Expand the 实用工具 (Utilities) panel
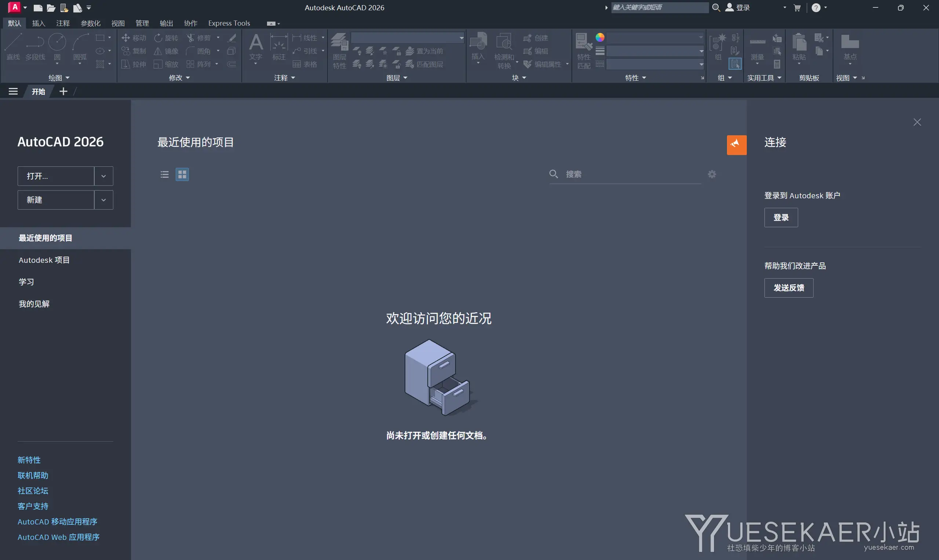939x560 pixels. click(764, 78)
